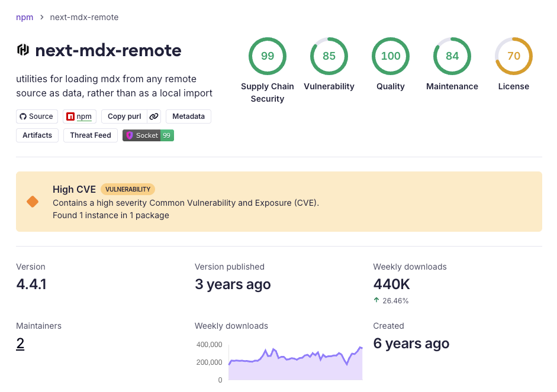The height and width of the screenshot is (392, 557).
Task: Open the Source repository button
Action: click(x=37, y=116)
